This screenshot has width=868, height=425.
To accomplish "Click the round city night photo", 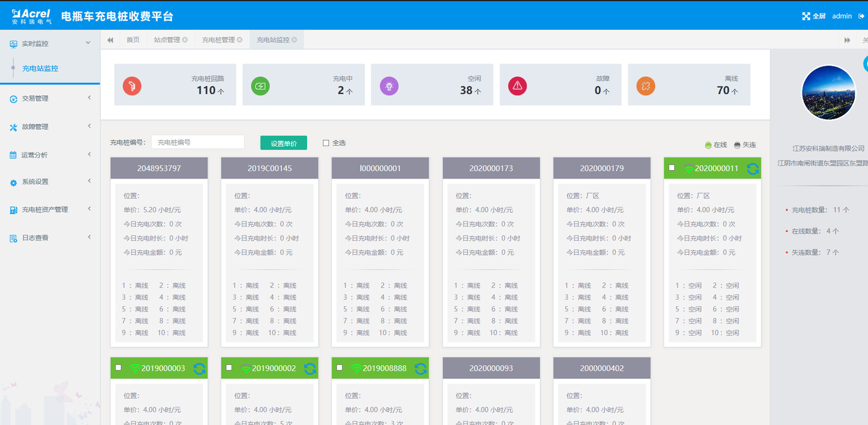I will 828,93.
